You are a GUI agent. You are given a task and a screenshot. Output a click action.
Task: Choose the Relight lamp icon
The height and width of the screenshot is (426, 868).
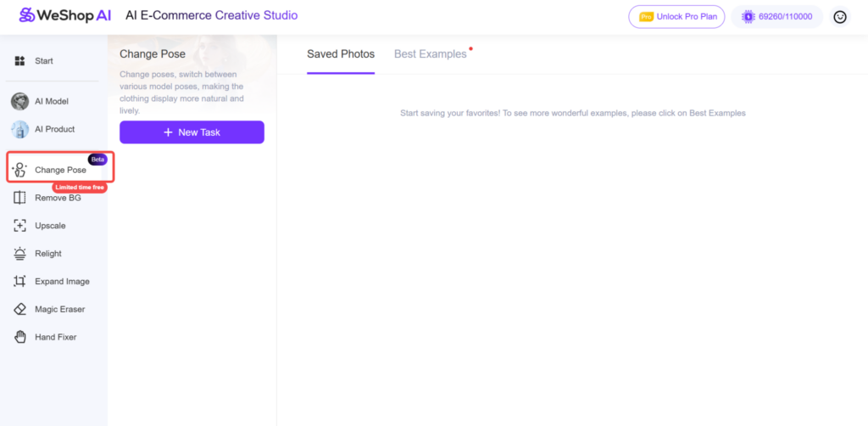pos(19,254)
